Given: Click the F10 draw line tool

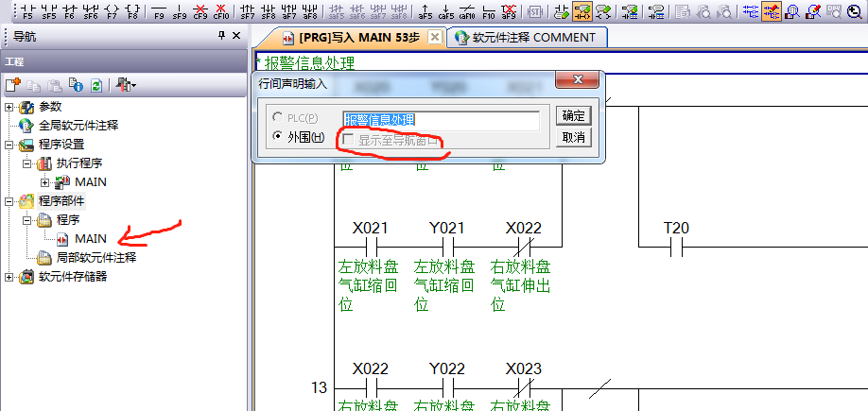Looking at the screenshot, I should [x=488, y=11].
